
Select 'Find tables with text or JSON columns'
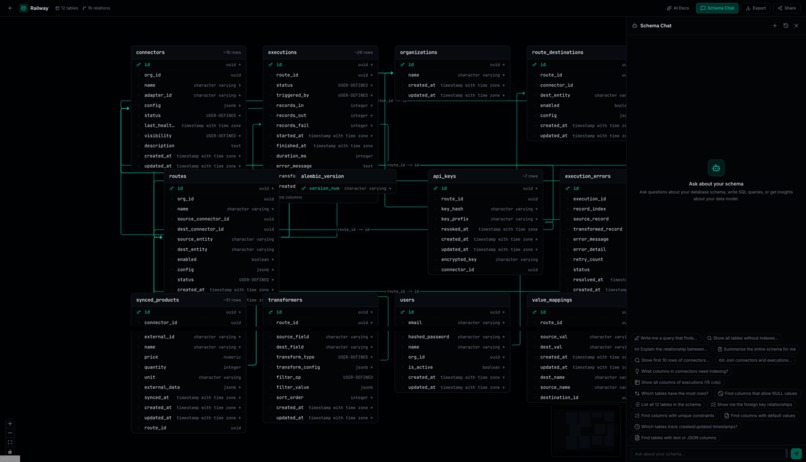point(675,438)
